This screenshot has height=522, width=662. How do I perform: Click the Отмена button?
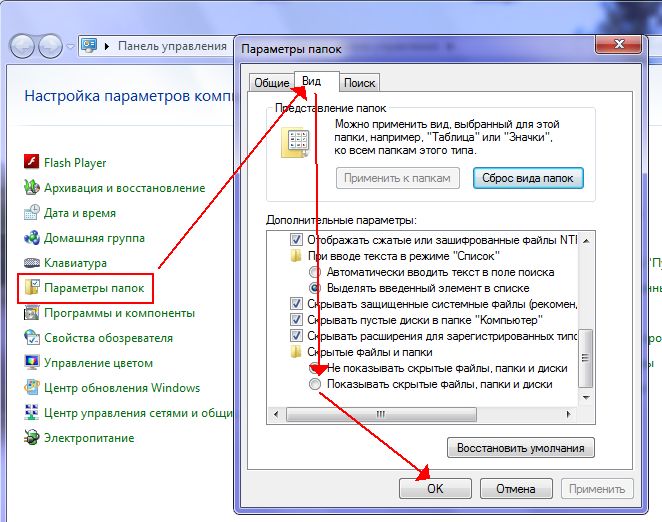(516, 489)
